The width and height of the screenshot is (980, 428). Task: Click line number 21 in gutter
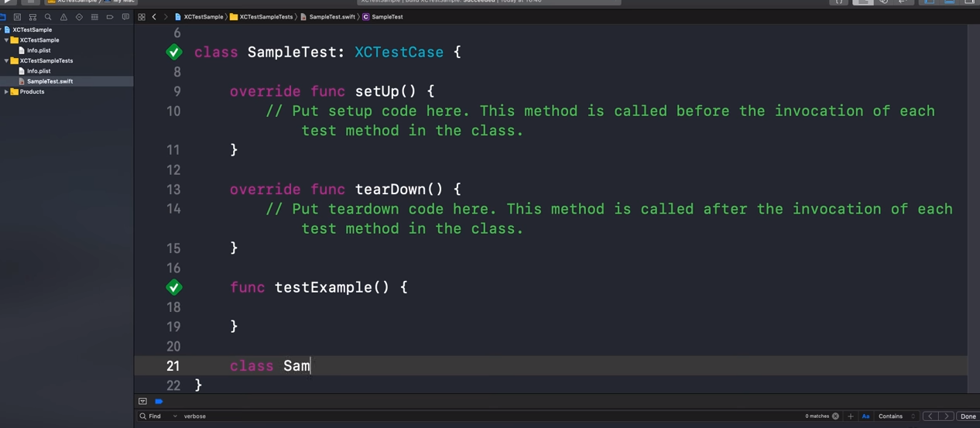173,366
